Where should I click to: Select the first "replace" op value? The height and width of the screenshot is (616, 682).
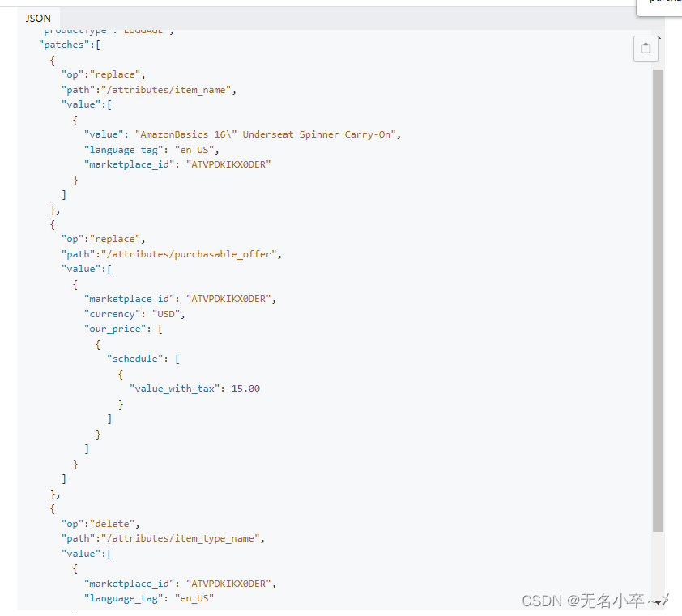(116, 74)
